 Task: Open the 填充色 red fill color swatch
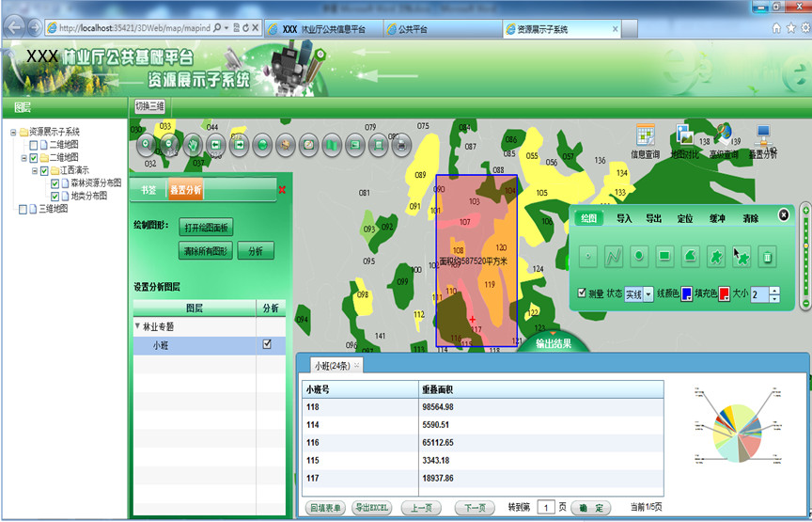[724, 293]
